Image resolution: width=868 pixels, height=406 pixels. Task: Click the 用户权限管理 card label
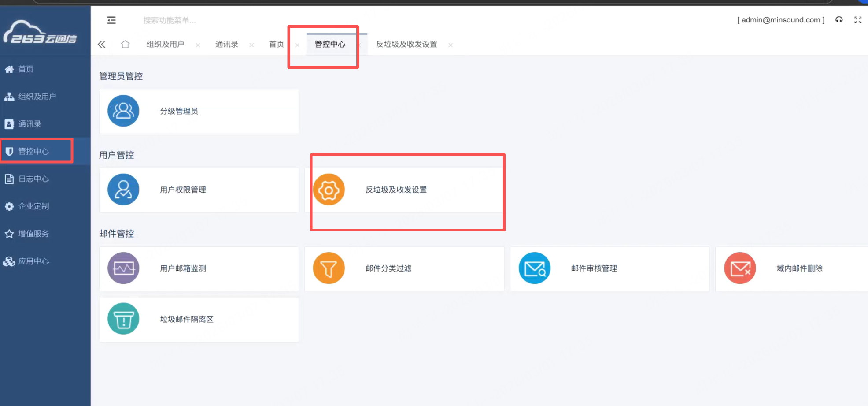tap(183, 190)
